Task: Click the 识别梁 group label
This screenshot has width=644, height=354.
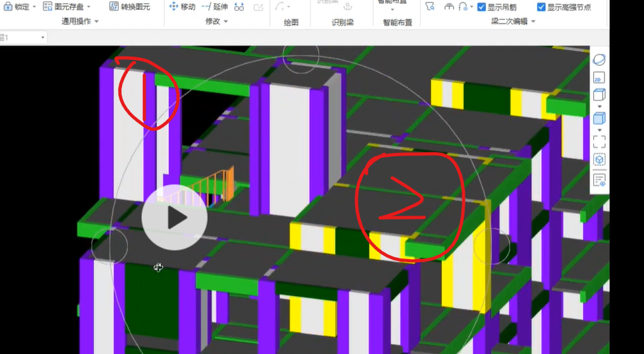Action: (343, 22)
